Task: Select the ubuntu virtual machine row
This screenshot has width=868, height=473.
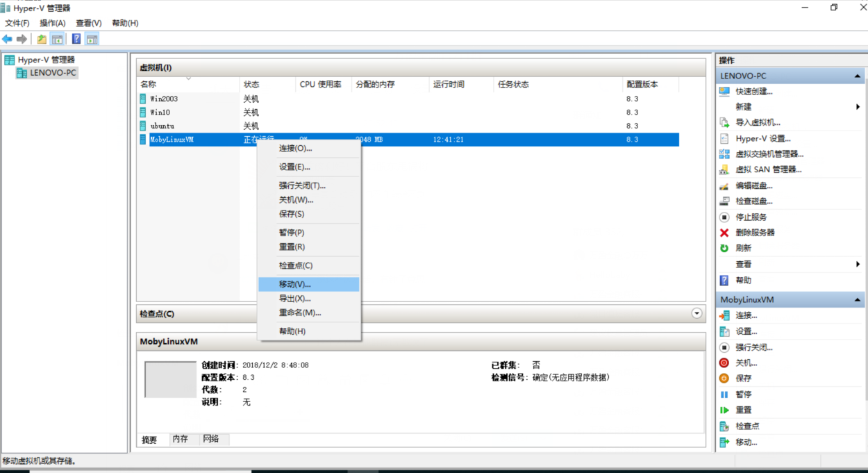Action: (x=408, y=126)
